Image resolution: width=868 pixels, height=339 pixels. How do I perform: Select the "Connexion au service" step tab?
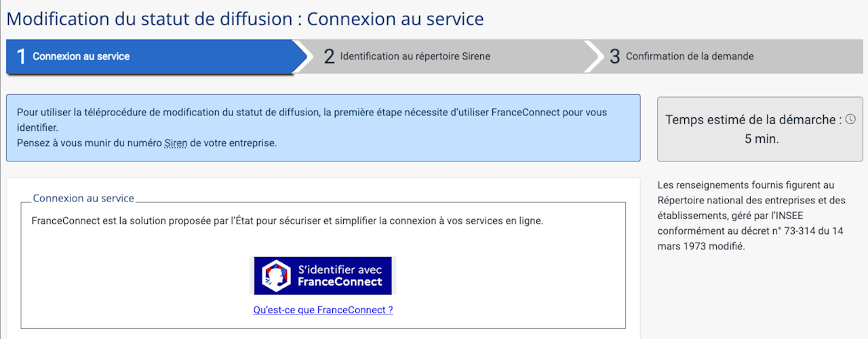(x=81, y=56)
